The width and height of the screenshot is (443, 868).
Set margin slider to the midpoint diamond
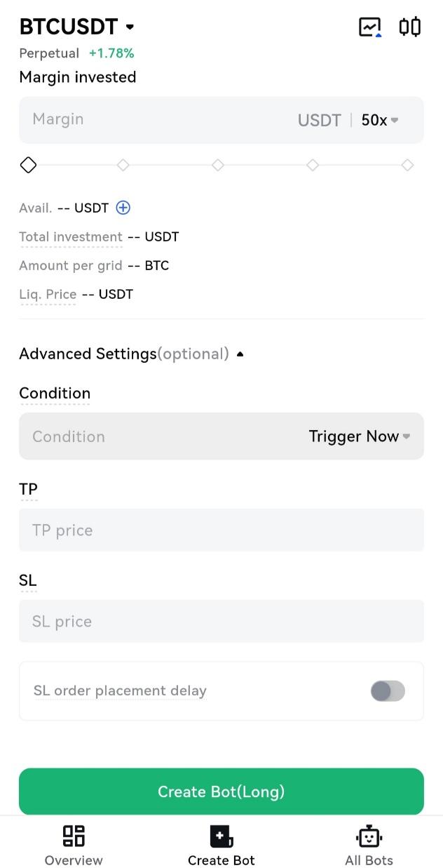click(218, 165)
